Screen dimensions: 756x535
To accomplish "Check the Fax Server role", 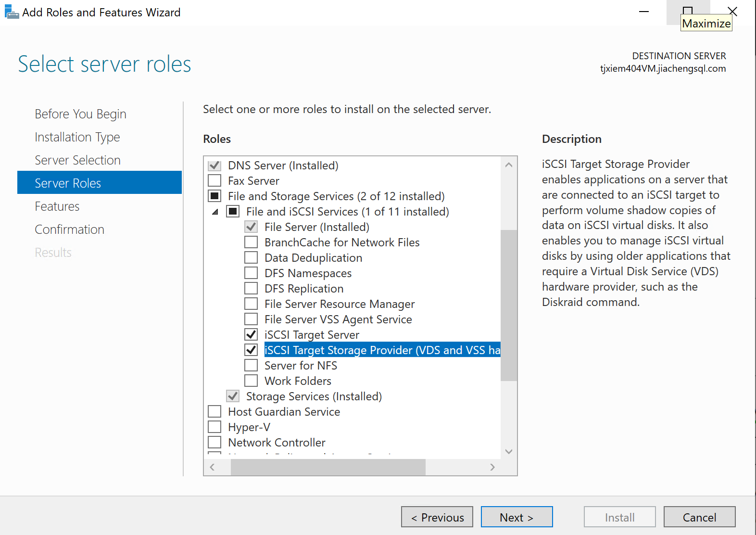I will tap(214, 181).
